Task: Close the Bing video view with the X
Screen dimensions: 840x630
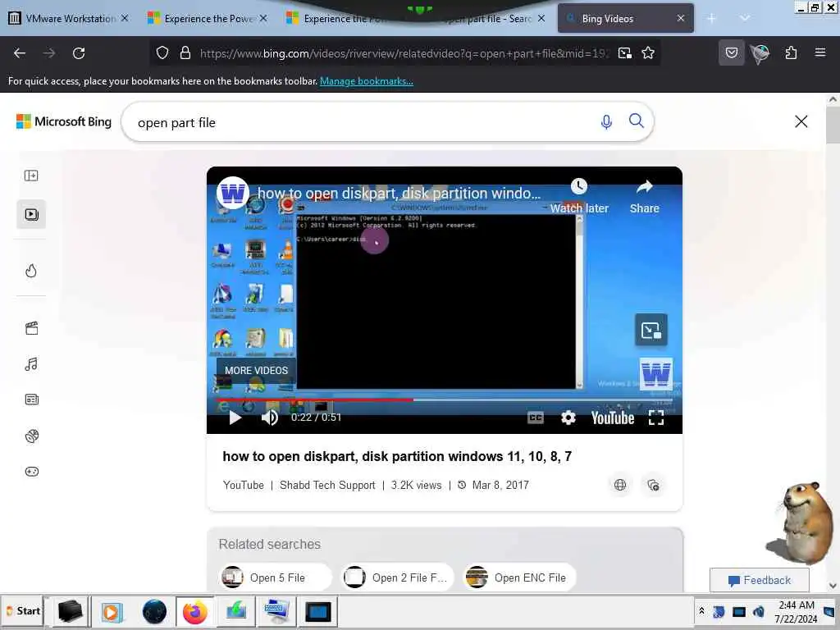Action: pyautogui.click(x=801, y=121)
